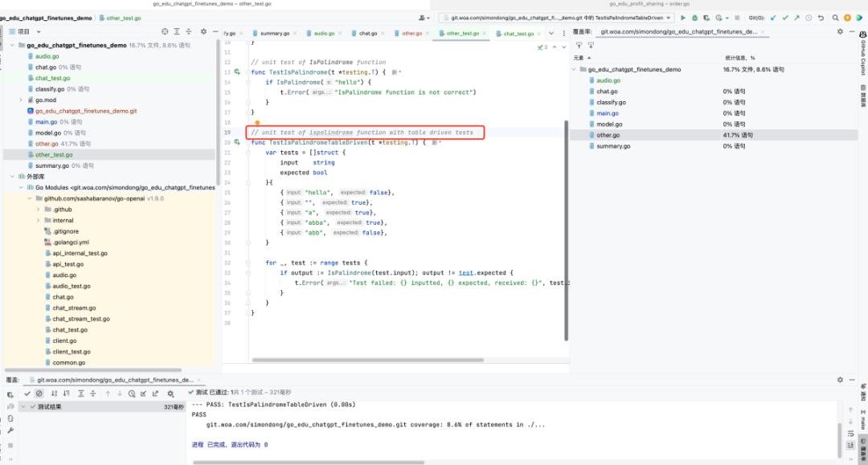
Task: Click run gutter icon beside TestIsPalindromeTableDriven
Action: tap(237, 142)
